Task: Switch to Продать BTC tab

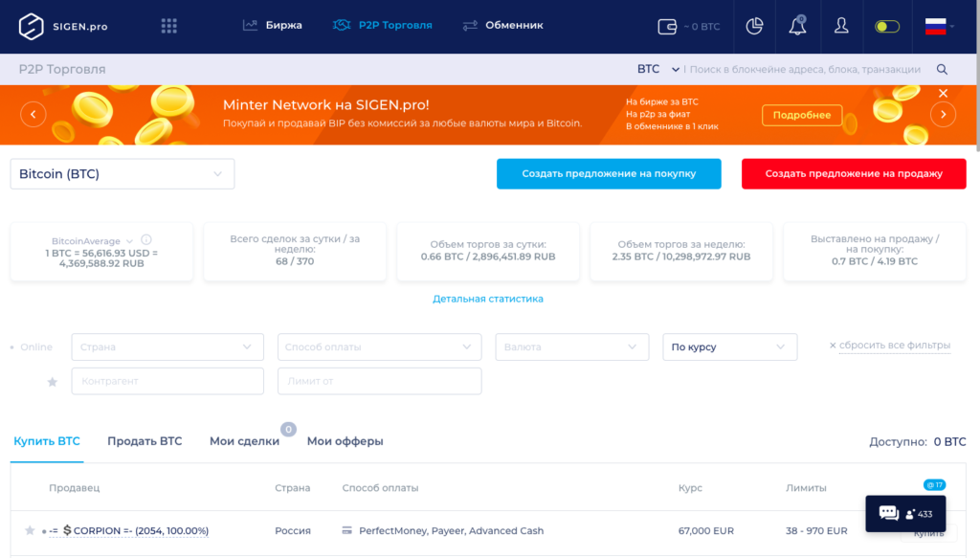Action: [145, 441]
